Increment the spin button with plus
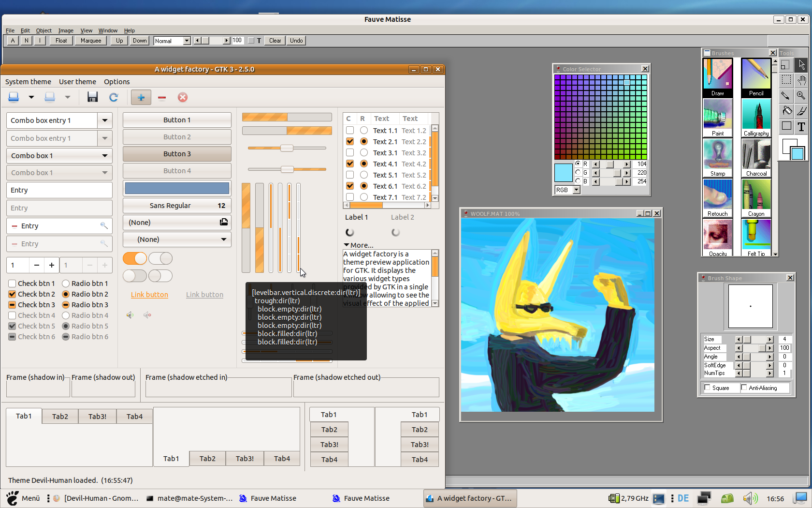 point(52,265)
